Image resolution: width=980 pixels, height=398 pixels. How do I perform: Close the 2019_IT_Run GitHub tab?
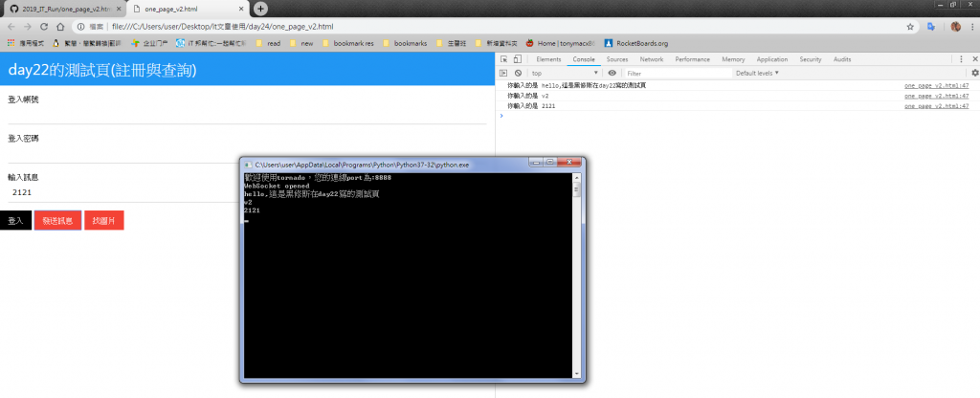click(x=119, y=10)
